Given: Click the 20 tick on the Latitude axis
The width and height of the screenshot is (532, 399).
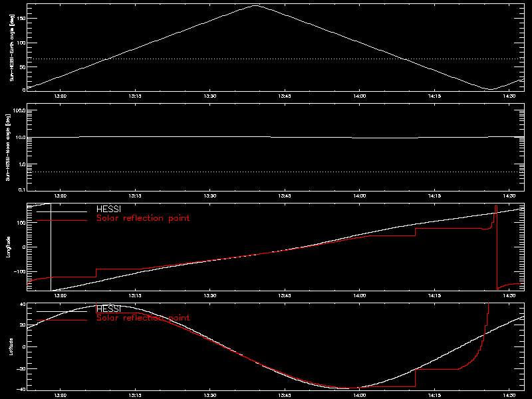Looking at the screenshot, I should (x=23, y=325).
